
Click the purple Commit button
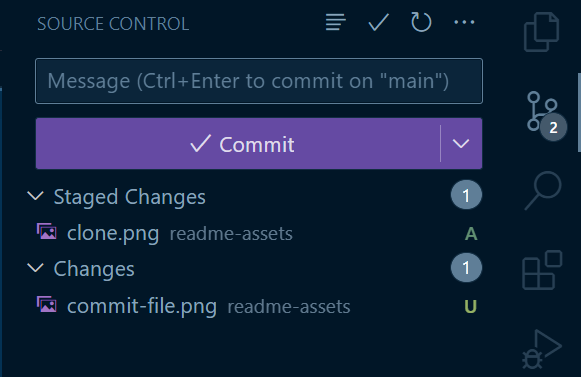coord(238,143)
